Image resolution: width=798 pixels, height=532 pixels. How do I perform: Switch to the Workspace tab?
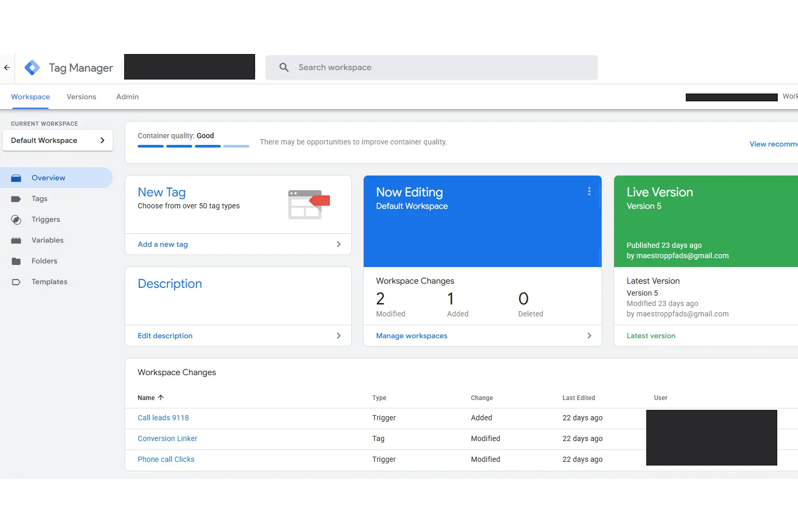pyautogui.click(x=31, y=97)
